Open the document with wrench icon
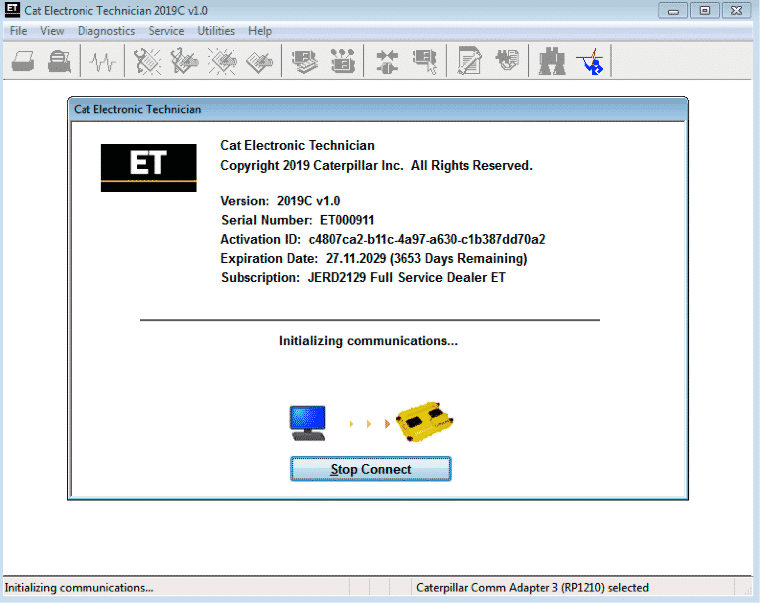Screen dimensions: 760x603 (469, 61)
